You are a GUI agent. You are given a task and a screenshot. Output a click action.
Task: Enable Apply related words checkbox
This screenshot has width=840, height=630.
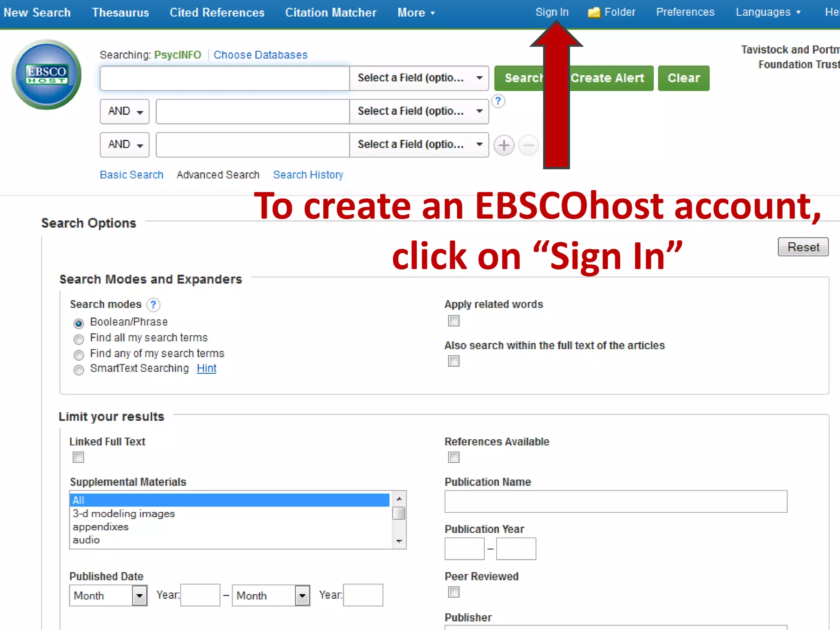click(454, 321)
